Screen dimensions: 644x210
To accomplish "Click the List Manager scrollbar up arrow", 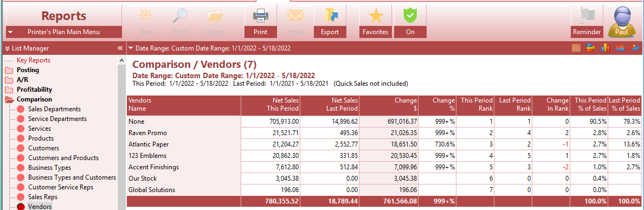I will (121, 60).
